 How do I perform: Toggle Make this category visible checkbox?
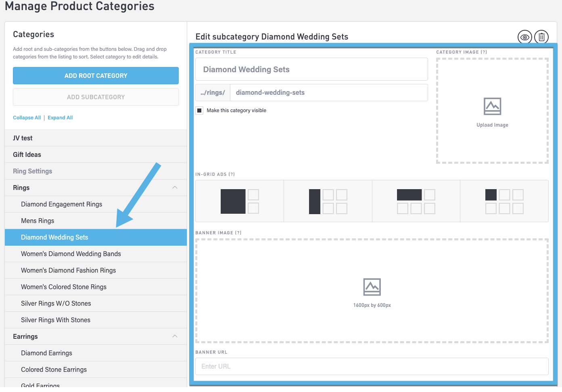tap(199, 111)
